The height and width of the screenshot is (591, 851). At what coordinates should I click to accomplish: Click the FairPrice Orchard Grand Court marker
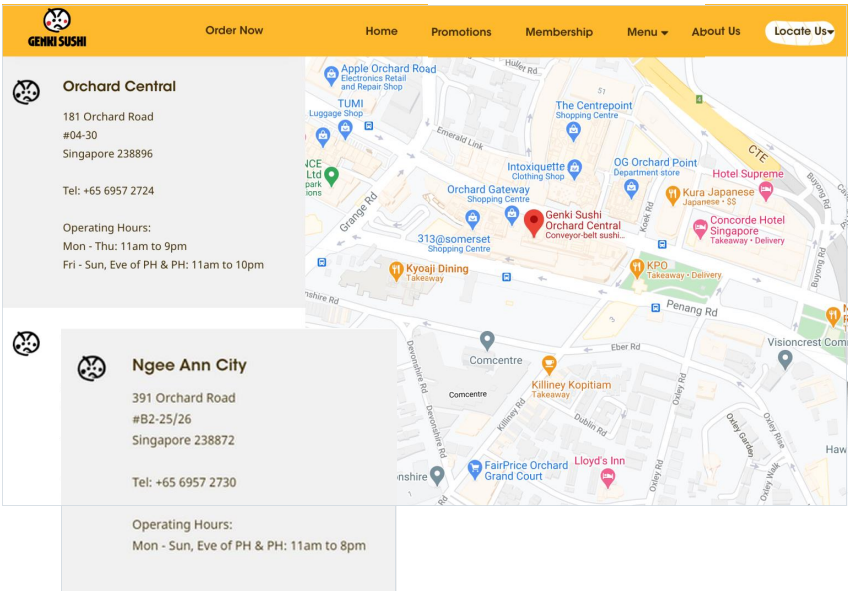(475, 469)
